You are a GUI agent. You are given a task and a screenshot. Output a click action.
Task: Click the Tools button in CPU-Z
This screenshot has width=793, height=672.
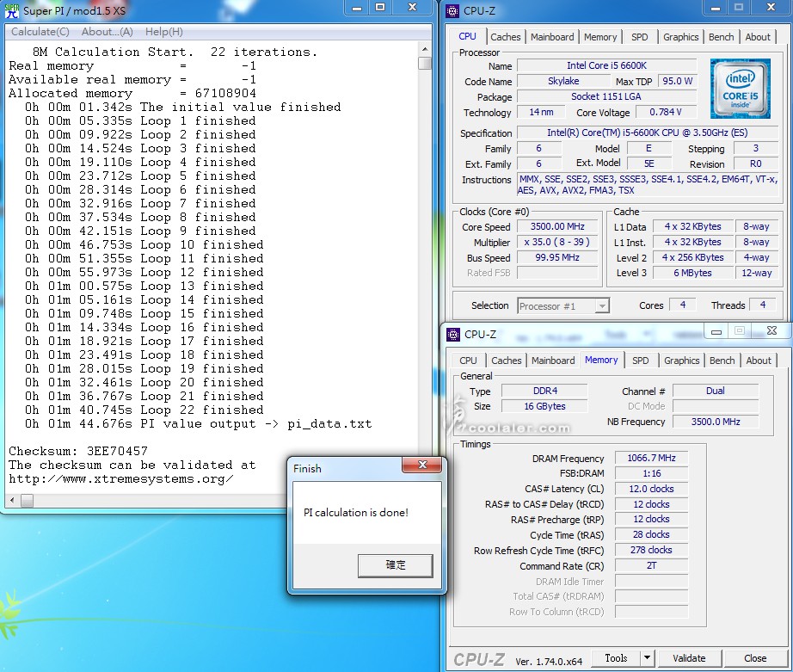pos(616,658)
